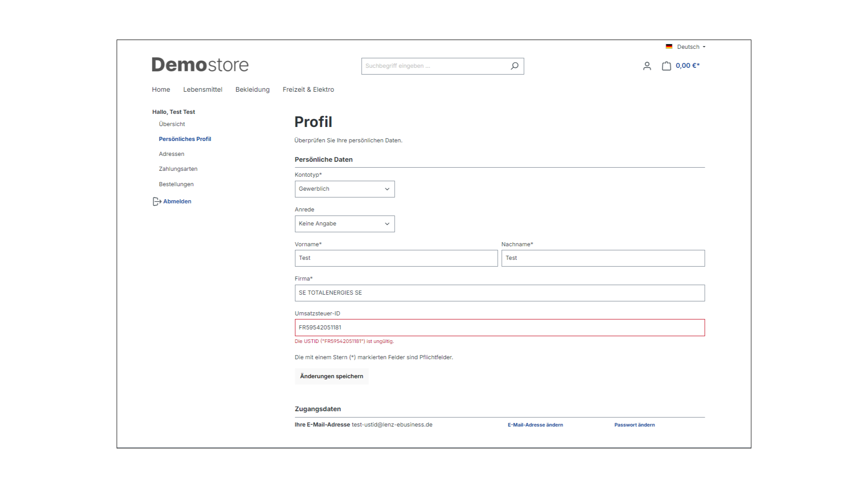868x488 pixels.
Task: Open the Bekleidung category
Action: click(x=252, y=89)
